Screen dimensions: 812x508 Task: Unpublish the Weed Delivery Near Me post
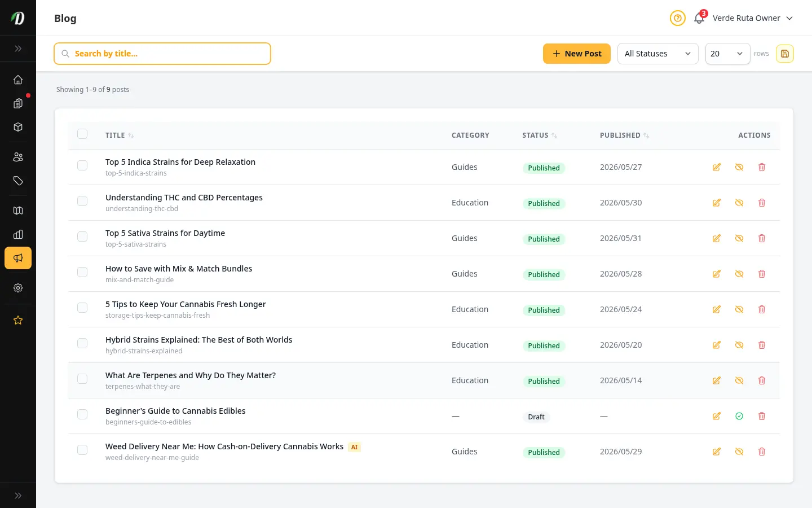click(x=739, y=452)
